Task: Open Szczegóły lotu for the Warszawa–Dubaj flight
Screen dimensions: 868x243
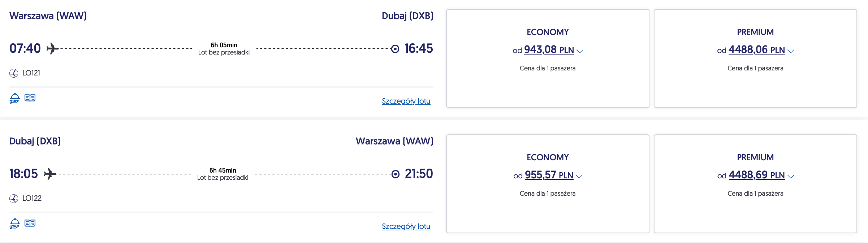Action: coord(406,101)
